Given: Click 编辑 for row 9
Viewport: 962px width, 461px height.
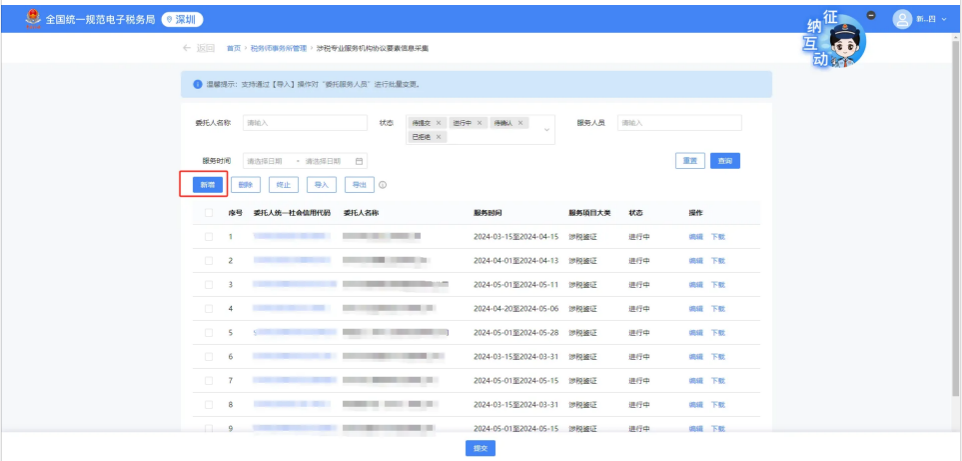Looking at the screenshot, I should pos(696,428).
